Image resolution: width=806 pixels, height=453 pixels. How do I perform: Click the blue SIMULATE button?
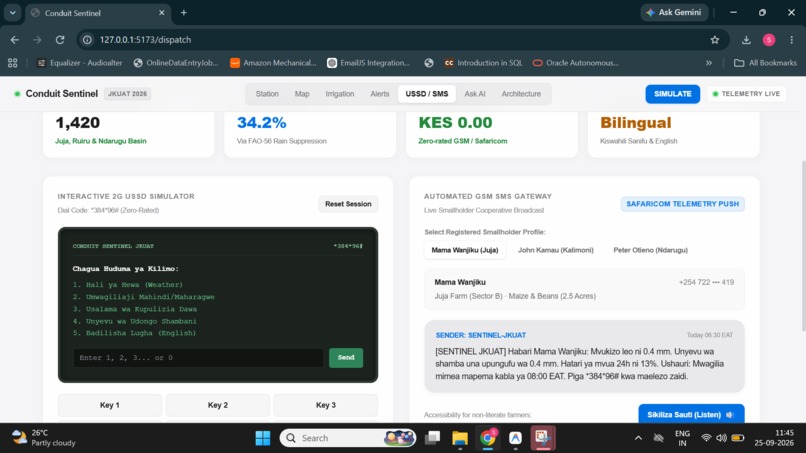(x=672, y=94)
